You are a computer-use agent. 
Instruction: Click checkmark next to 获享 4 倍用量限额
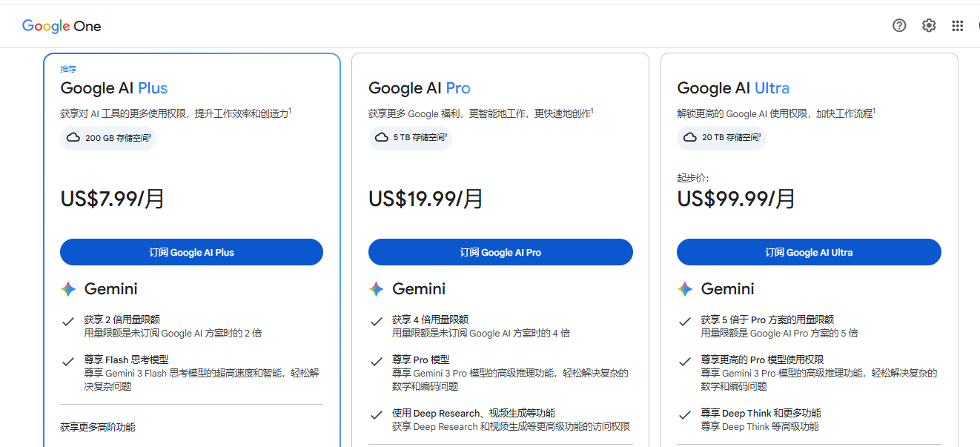[x=377, y=321]
